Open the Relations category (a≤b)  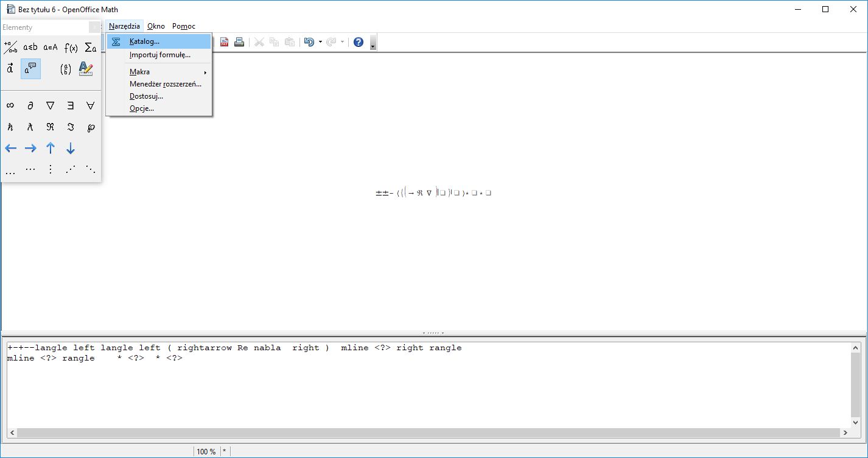[30, 48]
